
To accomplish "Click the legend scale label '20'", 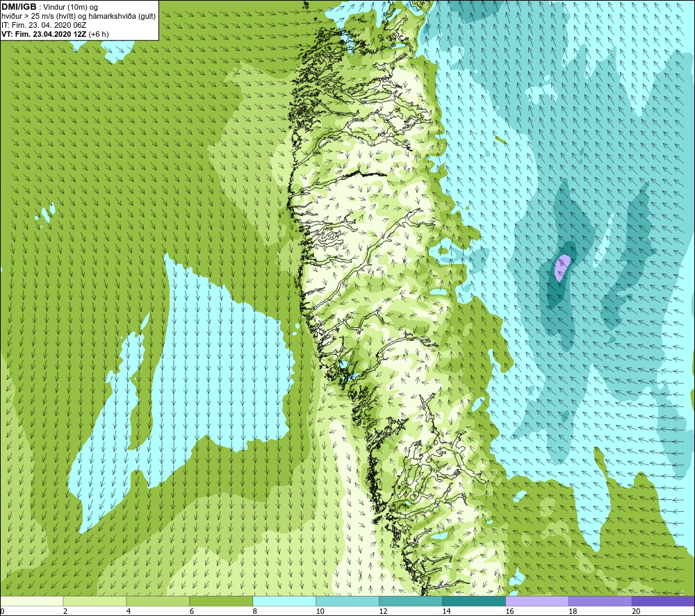I will coord(636,611).
